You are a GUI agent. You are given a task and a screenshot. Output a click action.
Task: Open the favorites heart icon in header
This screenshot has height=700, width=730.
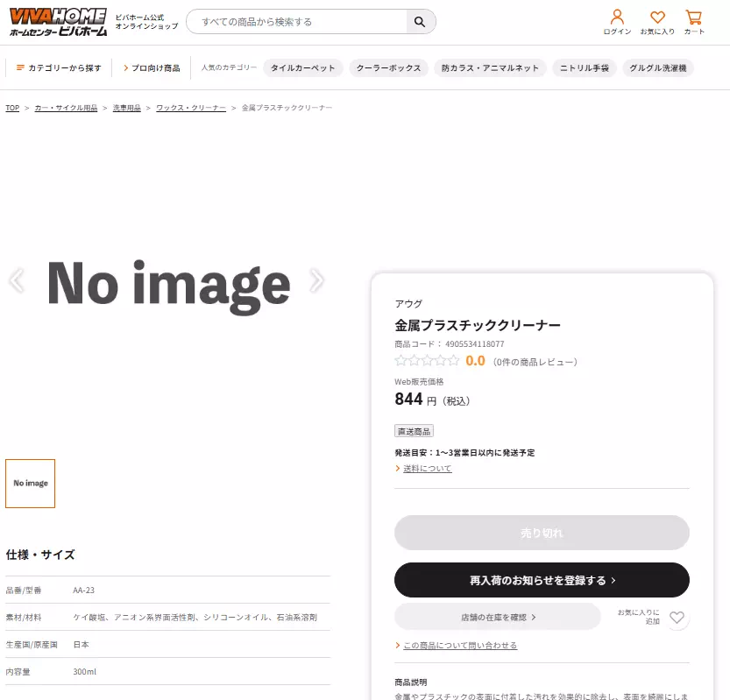(x=656, y=18)
